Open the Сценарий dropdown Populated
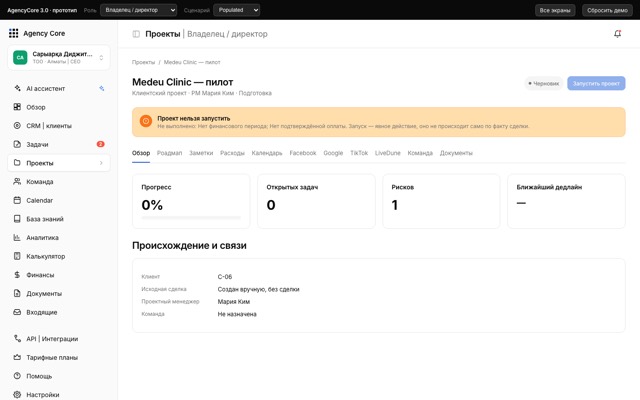The width and height of the screenshot is (640, 400). point(237,10)
